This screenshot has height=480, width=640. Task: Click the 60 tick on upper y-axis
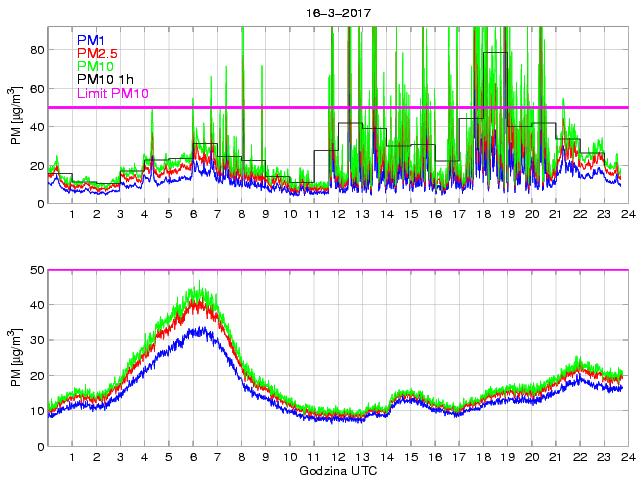click(x=37, y=88)
